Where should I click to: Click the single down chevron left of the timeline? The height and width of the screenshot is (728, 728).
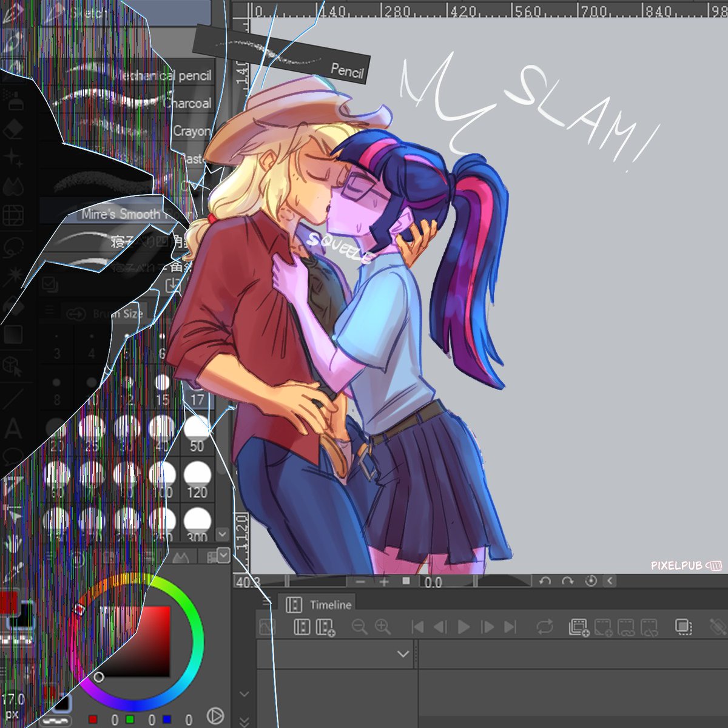[x=244, y=693]
